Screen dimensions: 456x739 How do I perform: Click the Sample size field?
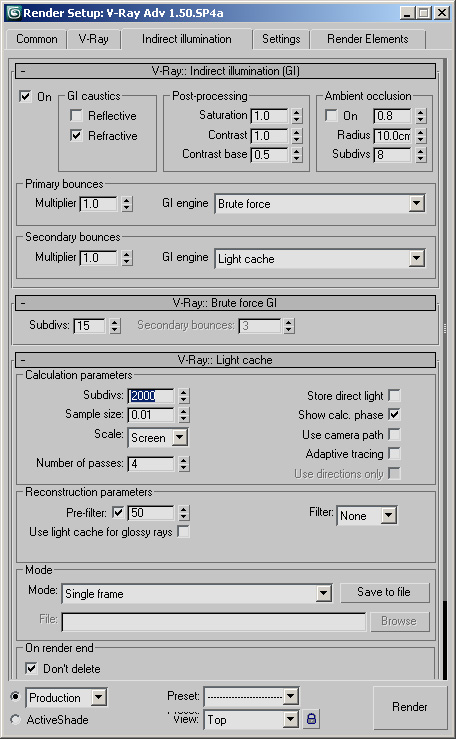(x=151, y=415)
